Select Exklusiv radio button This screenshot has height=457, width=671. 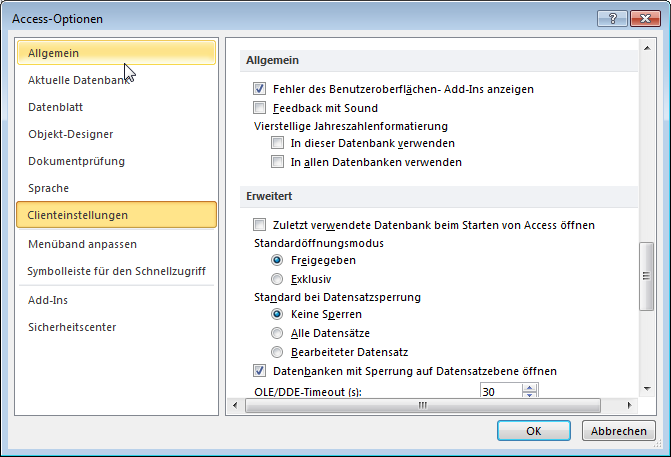coord(278,279)
